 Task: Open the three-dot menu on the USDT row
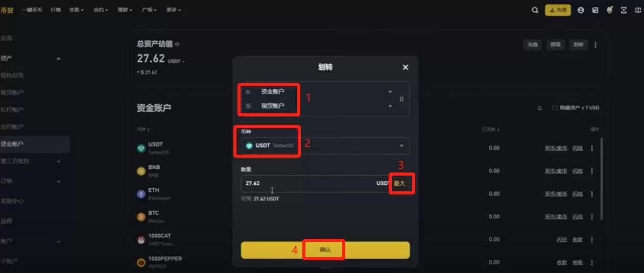[592, 148]
